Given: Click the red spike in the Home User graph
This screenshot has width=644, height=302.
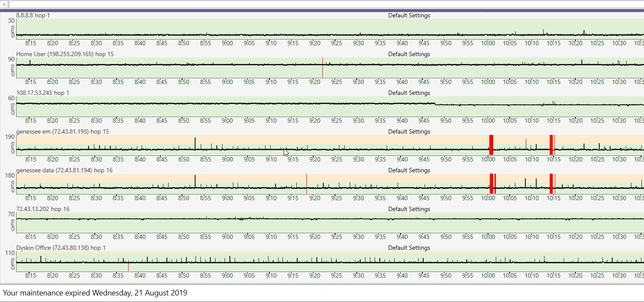Looking at the screenshot, I should coord(322,67).
